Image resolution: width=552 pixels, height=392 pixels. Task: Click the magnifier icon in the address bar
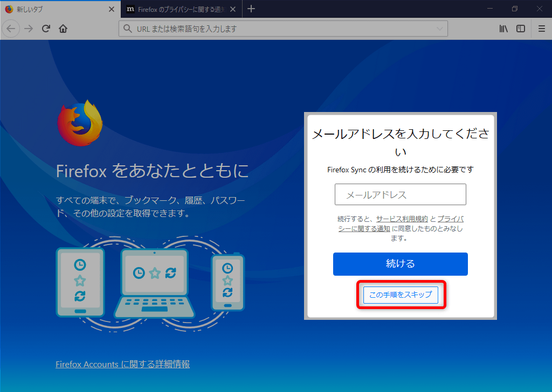128,29
